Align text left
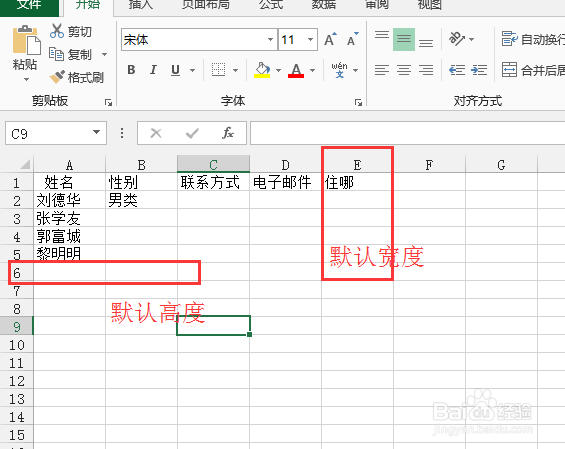Image resolution: width=565 pixels, height=449 pixels. pyautogui.click(x=382, y=70)
